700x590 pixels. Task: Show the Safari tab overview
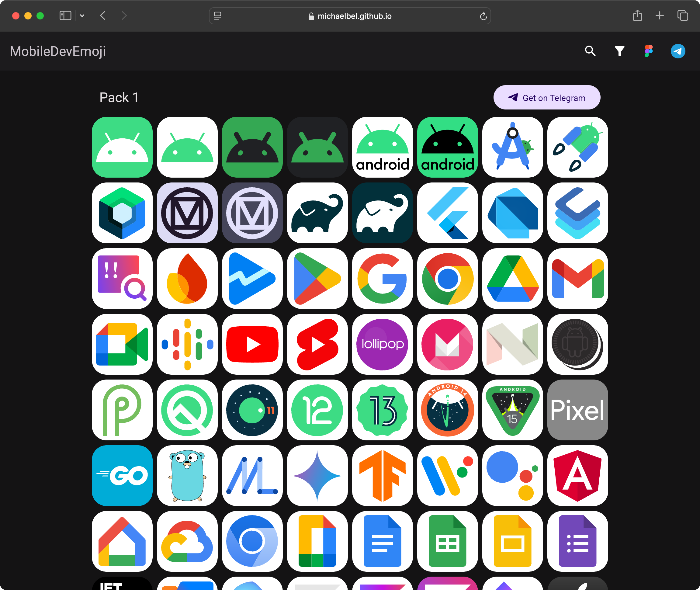point(683,16)
